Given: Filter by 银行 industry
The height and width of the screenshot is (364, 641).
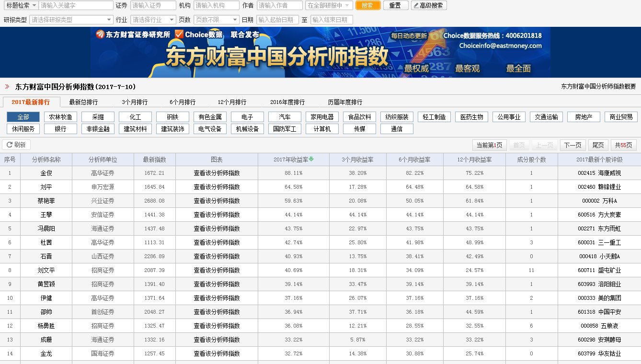Looking at the screenshot, I should 60,129.
